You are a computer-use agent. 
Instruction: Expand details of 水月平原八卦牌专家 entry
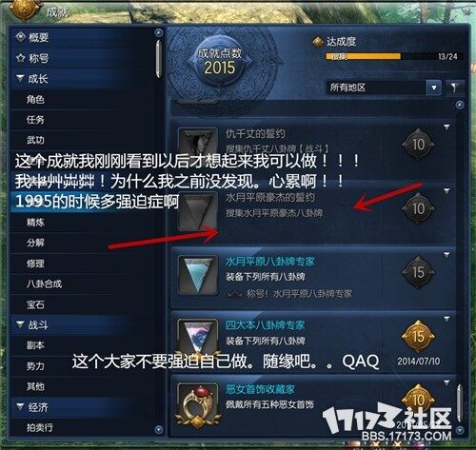coord(446,255)
